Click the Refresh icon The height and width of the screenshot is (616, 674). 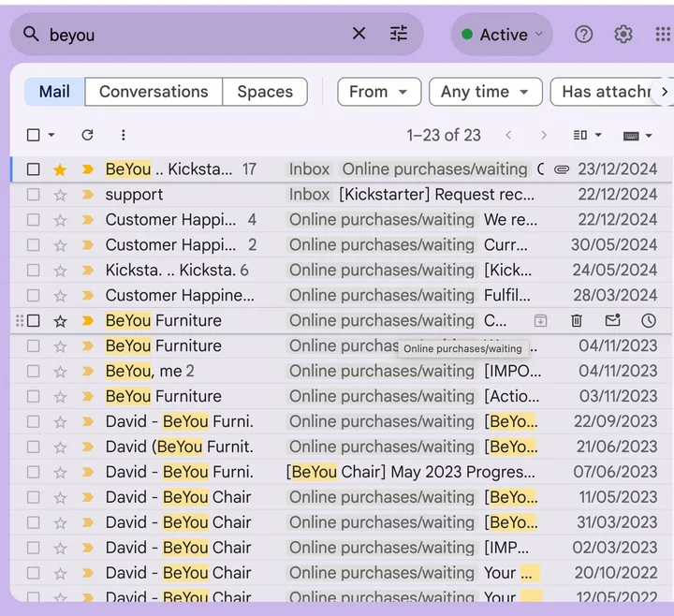pyautogui.click(x=87, y=135)
